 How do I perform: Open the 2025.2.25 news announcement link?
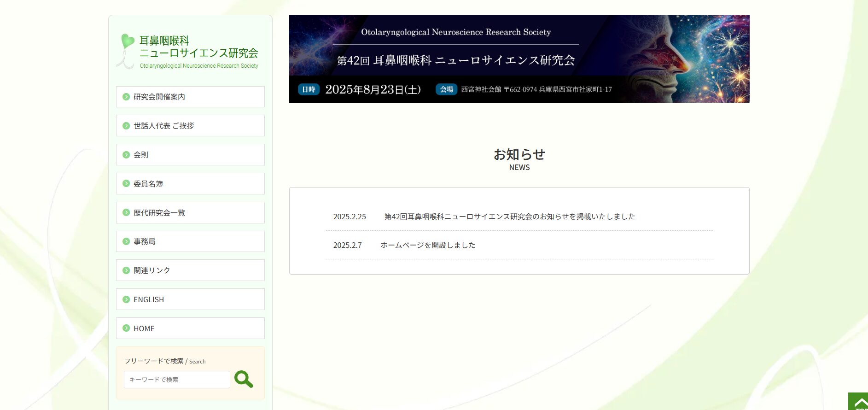509,217
